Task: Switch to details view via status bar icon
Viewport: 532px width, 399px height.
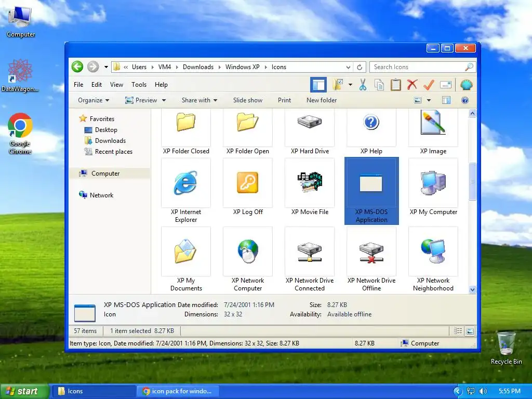Action: [x=458, y=331]
